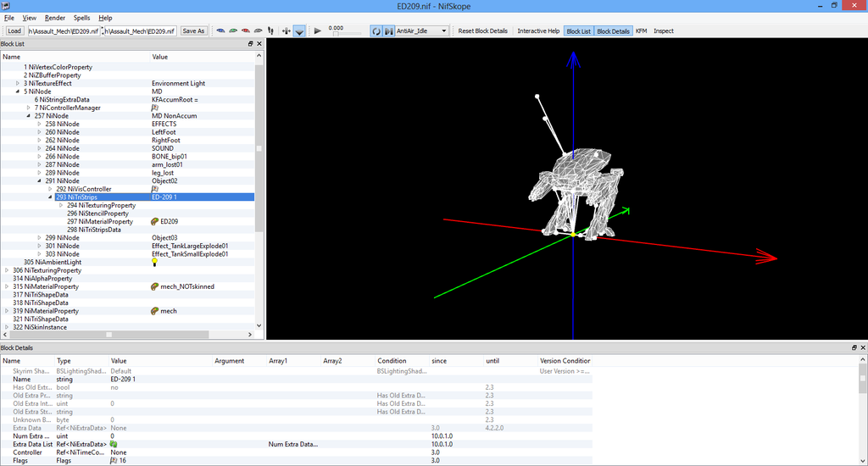Open the AntiAir_Idle animation dropdown
868x466 pixels.
pyautogui.click(x=422, y=31)
